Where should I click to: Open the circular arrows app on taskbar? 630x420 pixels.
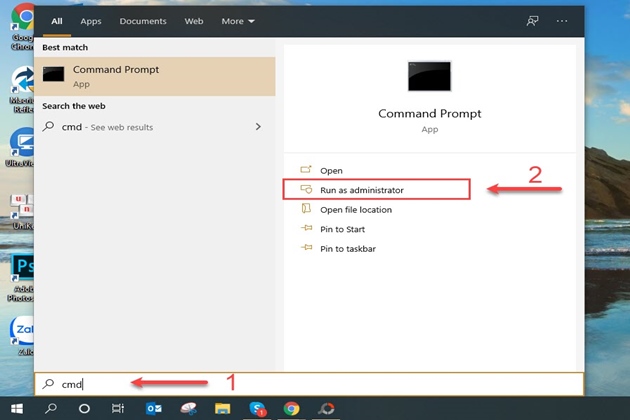tap(326, 409)
